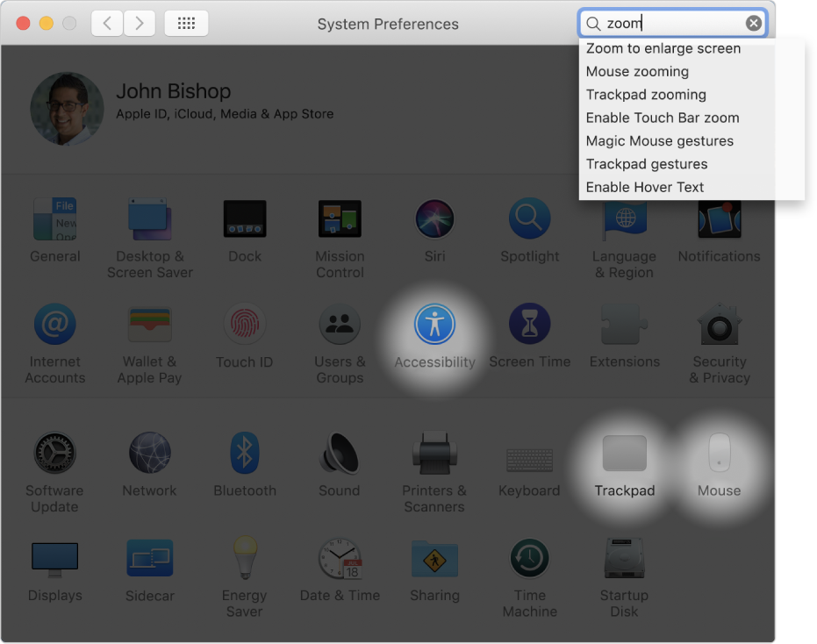817x644 pixels.
Task: Click into the zoom search field
Action: [672, 23]
